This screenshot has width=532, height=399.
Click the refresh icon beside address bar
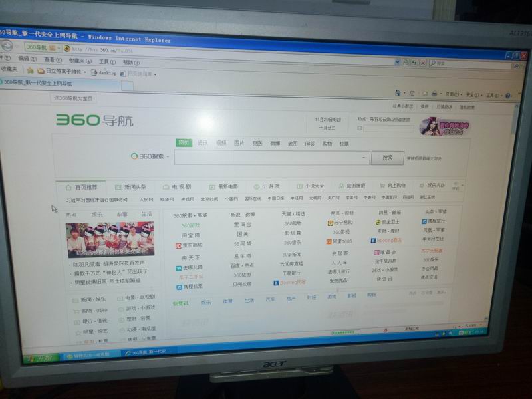point(414,63)
